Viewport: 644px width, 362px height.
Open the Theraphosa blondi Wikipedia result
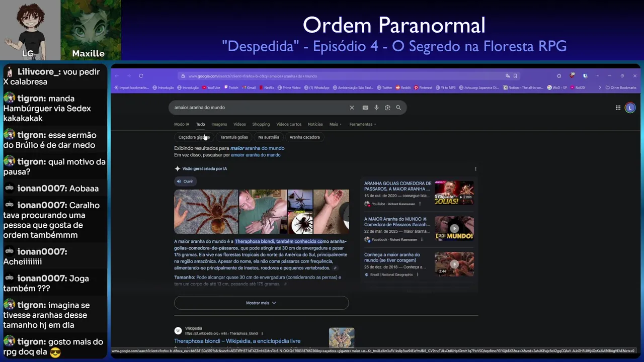(237, 341)
